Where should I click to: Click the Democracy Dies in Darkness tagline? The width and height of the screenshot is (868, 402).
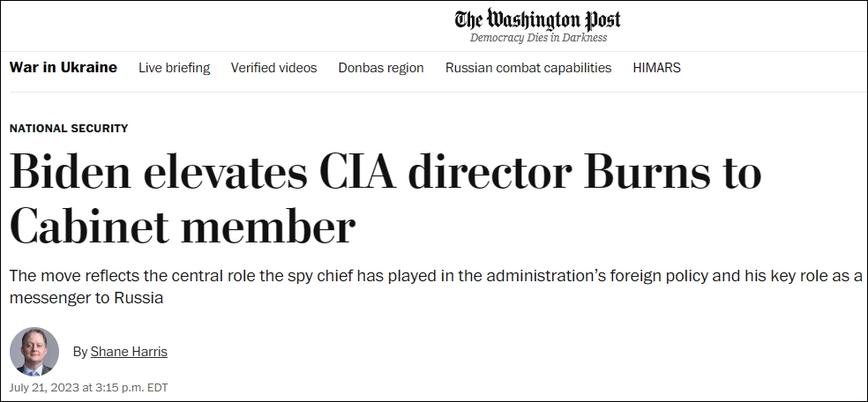pos(538,38)
